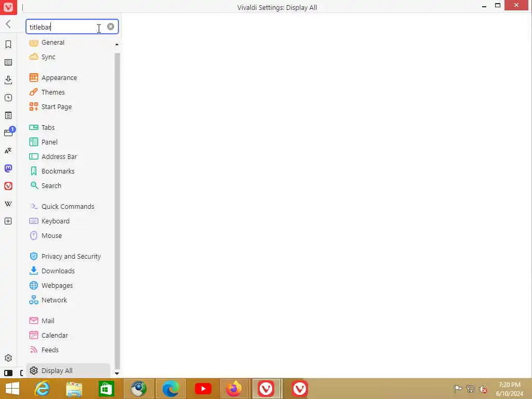Open General settings category
Viewport: 532px width, 399px height.
point(68,43)
